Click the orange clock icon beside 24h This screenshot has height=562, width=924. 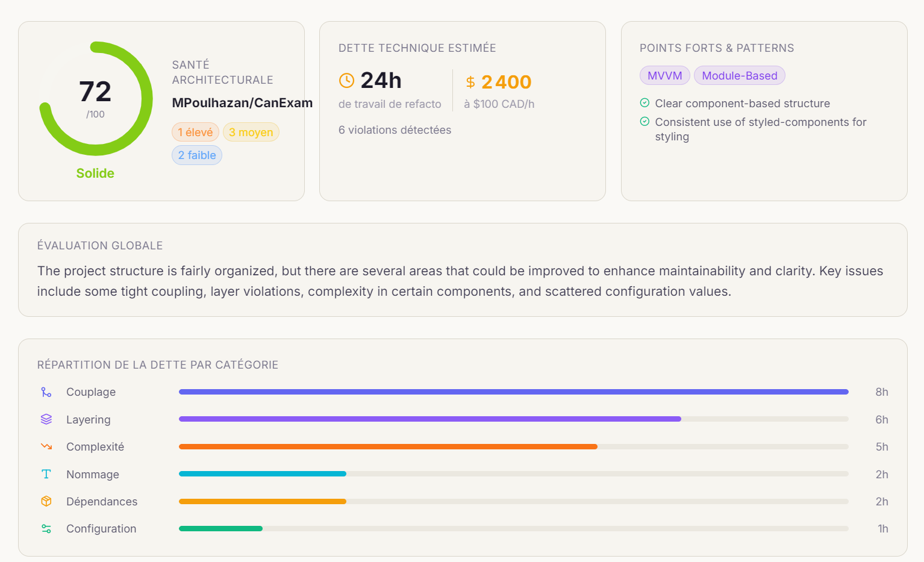tap(346, 80)
